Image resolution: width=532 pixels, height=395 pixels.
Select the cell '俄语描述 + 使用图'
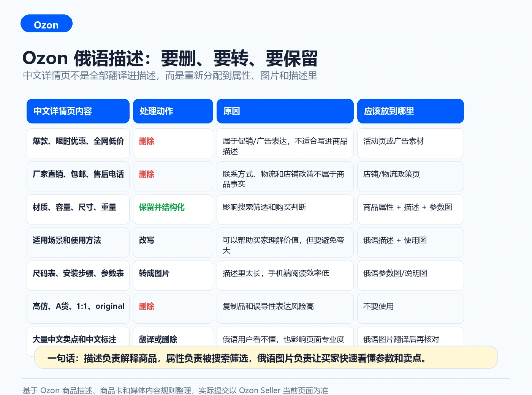(x=410, y=242)
